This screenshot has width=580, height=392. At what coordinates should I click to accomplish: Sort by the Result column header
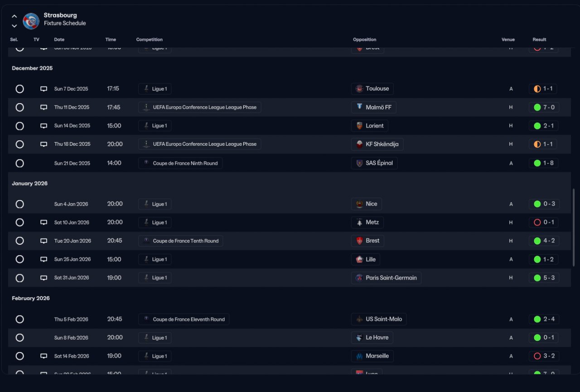point(539,39)
